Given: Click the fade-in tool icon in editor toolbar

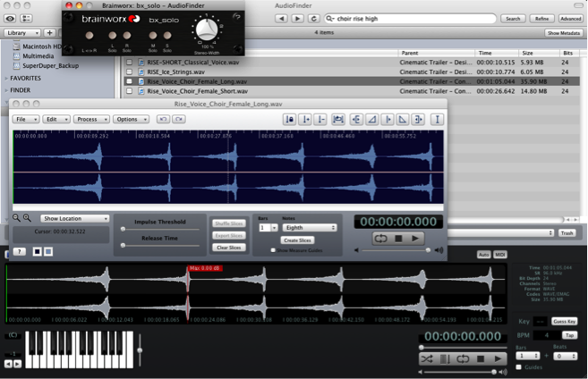Looking at the screenshot, I should [371, 119].
